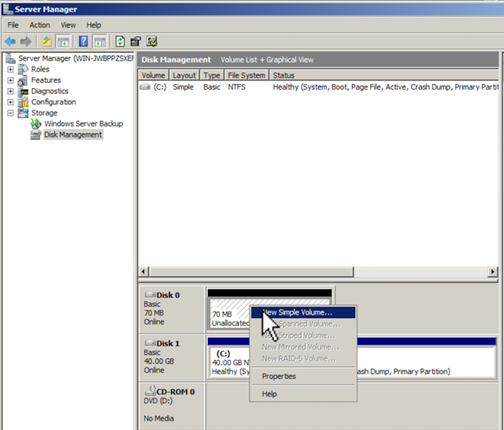Viewport: 504px width, 430px height.
Task: Click the 'NTFS' file system cell
Action: (x=236, y=87)
